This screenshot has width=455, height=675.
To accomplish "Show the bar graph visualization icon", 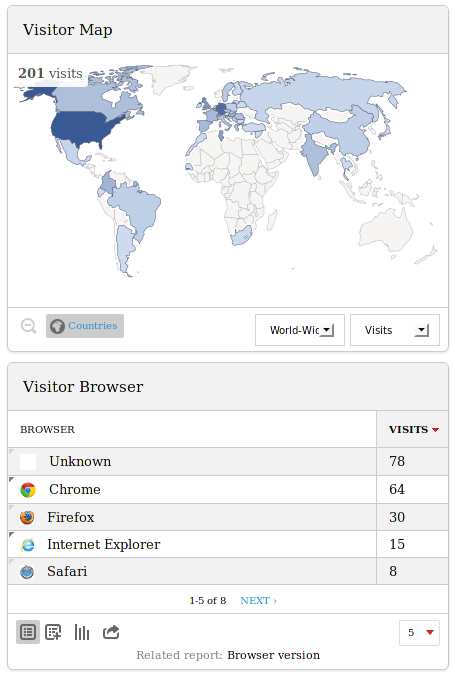I will (82, 632).
